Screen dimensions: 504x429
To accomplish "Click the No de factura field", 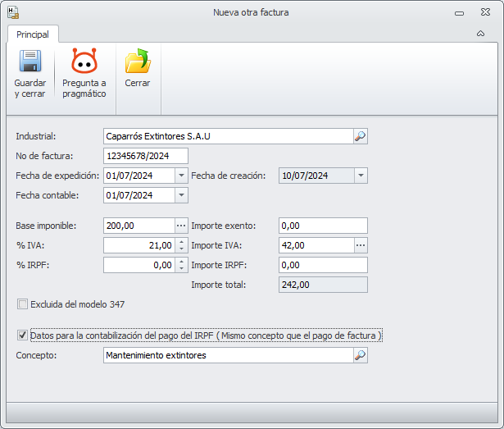I will pyautogui.click(x=146, y=156).
